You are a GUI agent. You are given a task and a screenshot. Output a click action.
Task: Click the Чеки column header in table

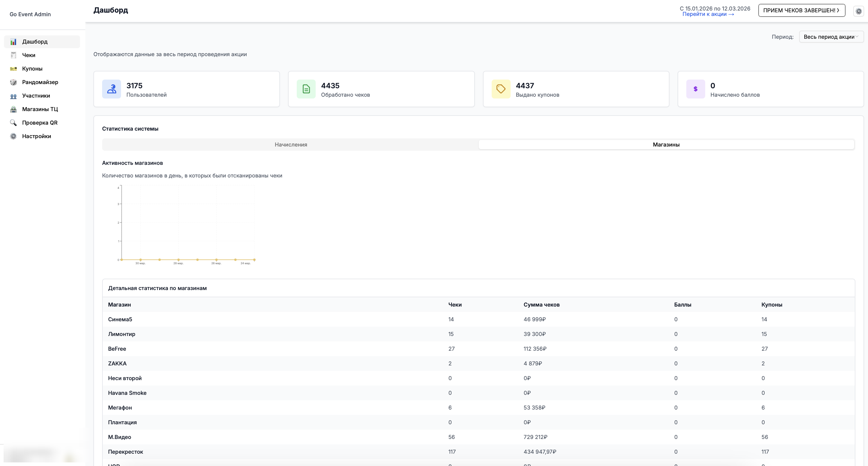click(x=455, y=304)
